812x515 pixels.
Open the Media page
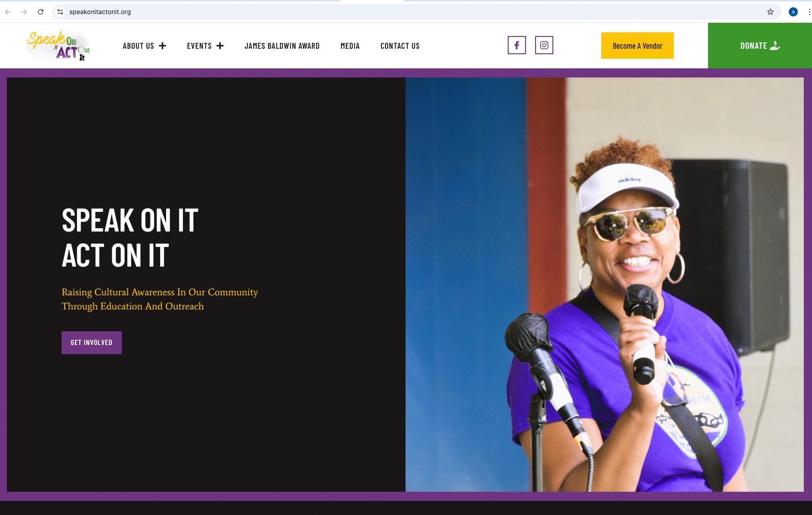pos(350,46)
